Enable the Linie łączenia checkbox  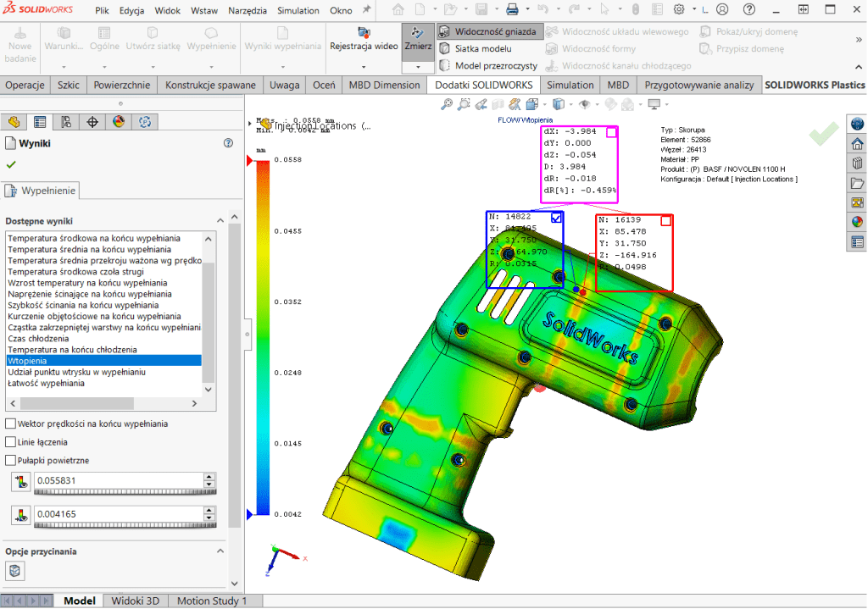click(10, 442)
